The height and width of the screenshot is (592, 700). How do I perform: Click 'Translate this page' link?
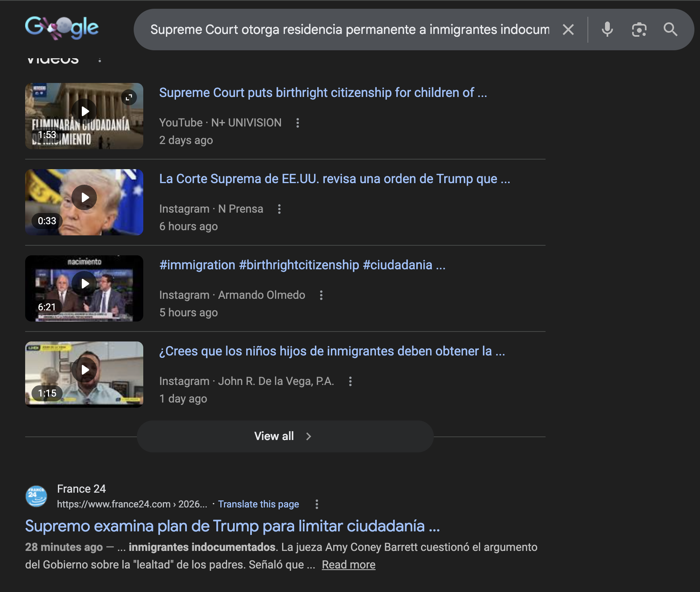(258, 504)
